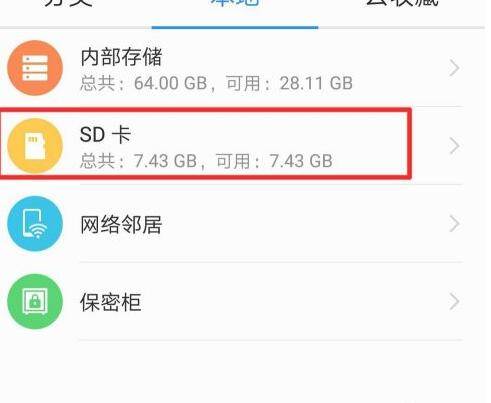
Task: Open the 保密柜 entry text
Action: click(x=111, y=302)
